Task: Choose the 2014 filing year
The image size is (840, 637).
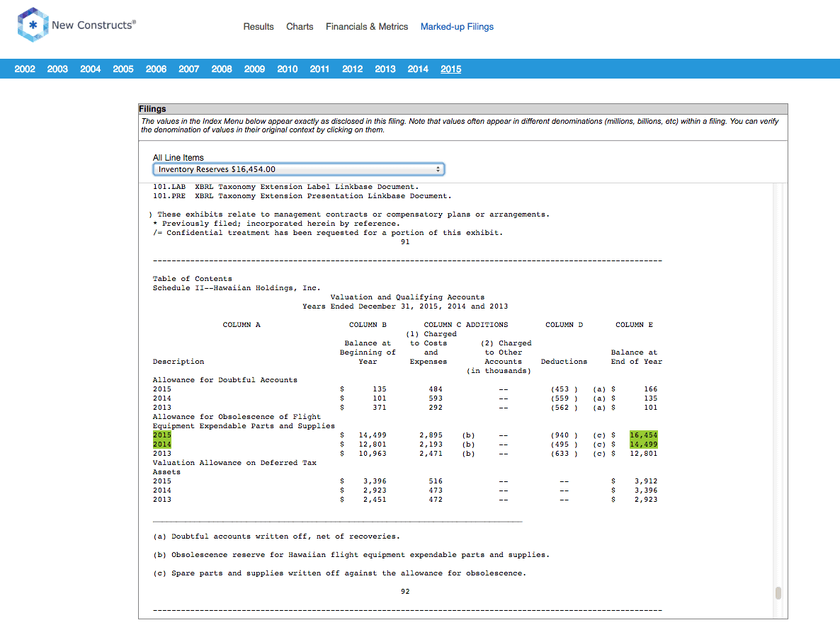Action: click(418, 69)
